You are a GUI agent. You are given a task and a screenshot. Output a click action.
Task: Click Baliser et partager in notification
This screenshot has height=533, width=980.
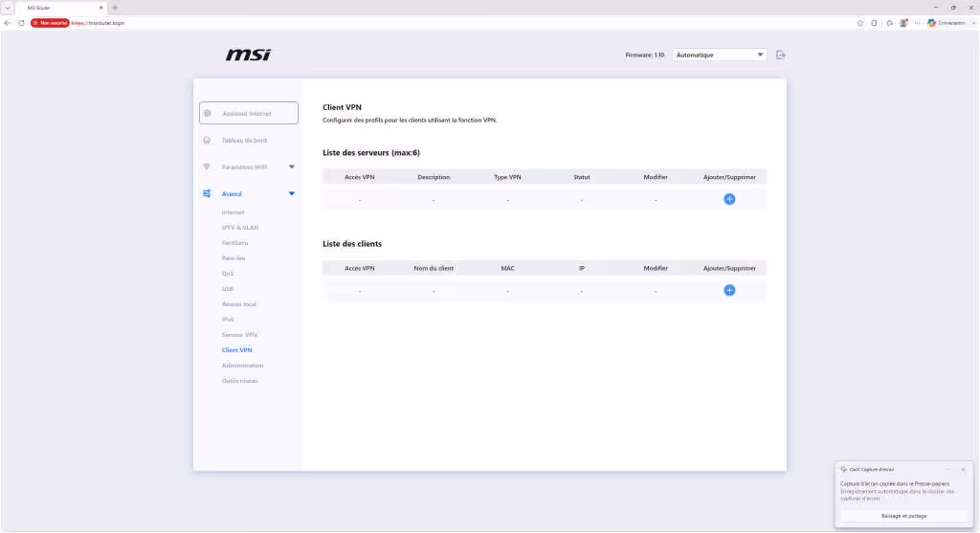[x=903, y=516]
